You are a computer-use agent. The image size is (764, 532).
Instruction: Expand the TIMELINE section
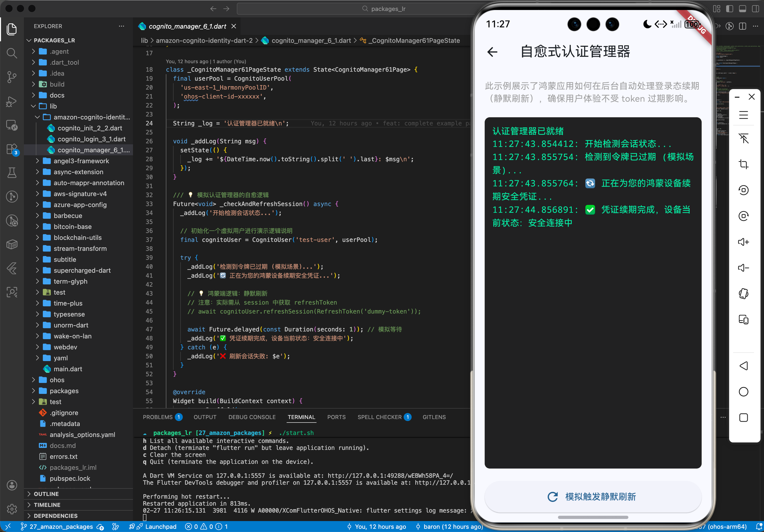47,505
